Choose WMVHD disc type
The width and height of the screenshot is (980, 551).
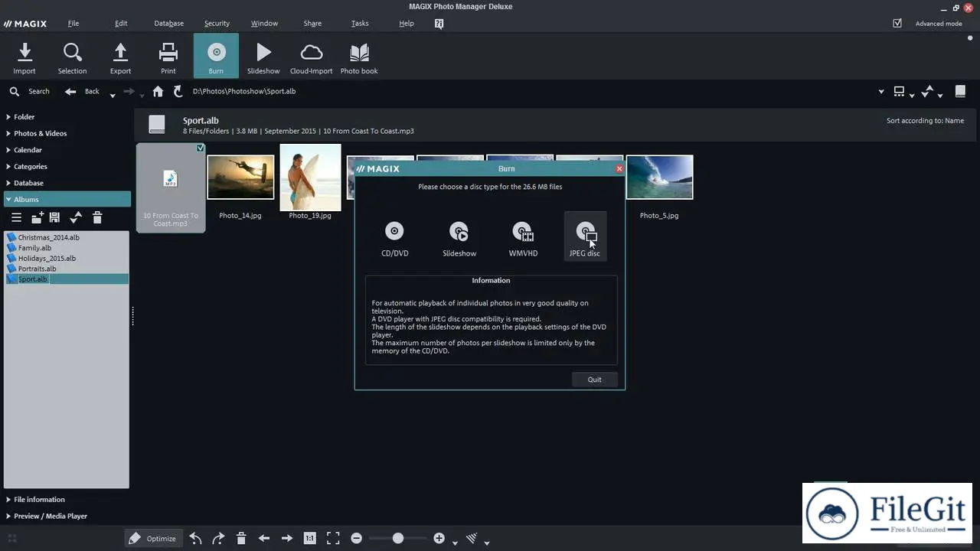(x=523, y=239)
